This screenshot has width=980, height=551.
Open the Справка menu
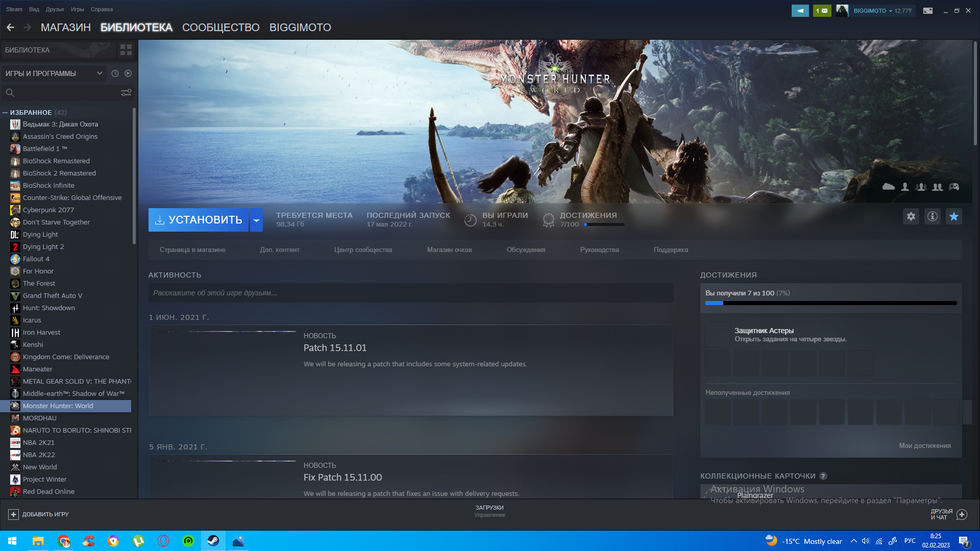click(102, 9)
